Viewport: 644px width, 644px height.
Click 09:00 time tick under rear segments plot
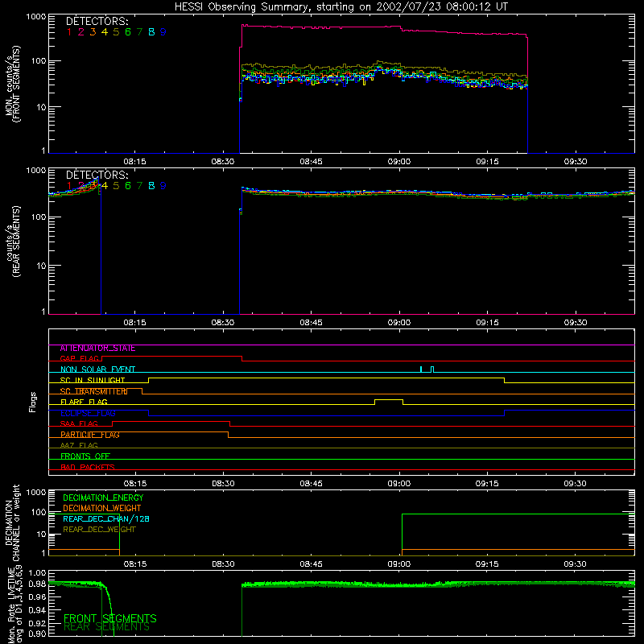point(399,323)
